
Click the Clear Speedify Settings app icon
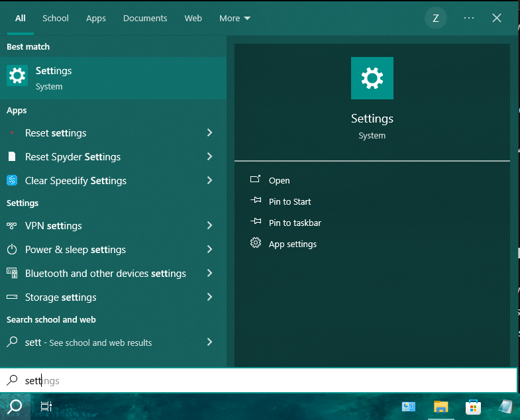12,180
